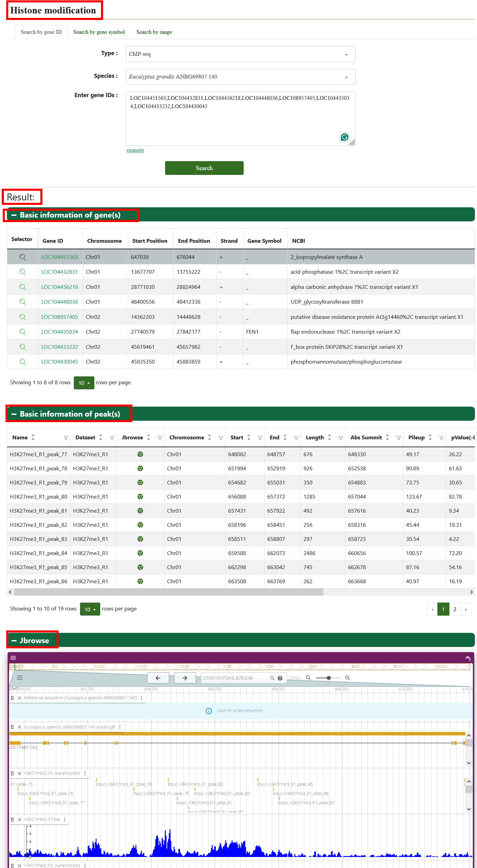The height and width of the screenshot is (868, 477).
Task: Switch to Search by range tab
Action: point(154,32)
